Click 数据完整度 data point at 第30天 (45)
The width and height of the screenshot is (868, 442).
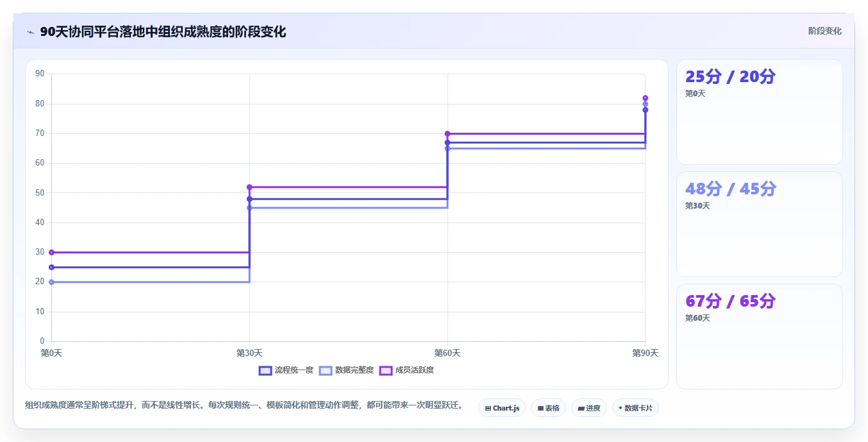pos(249,208)
